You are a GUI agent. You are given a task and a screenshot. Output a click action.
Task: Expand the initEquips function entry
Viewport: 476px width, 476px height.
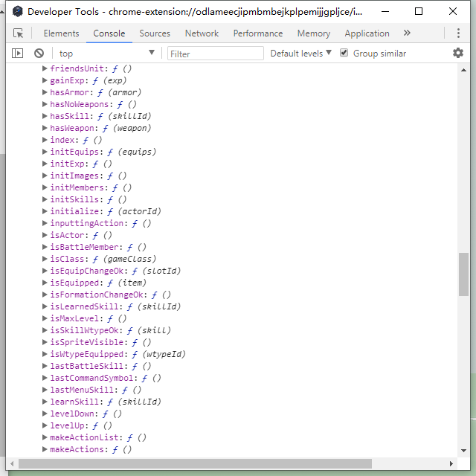click(45, 152)
